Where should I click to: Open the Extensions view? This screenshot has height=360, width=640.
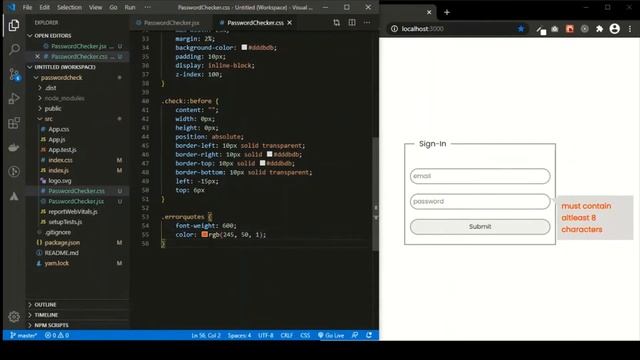(x=14, y=122)
